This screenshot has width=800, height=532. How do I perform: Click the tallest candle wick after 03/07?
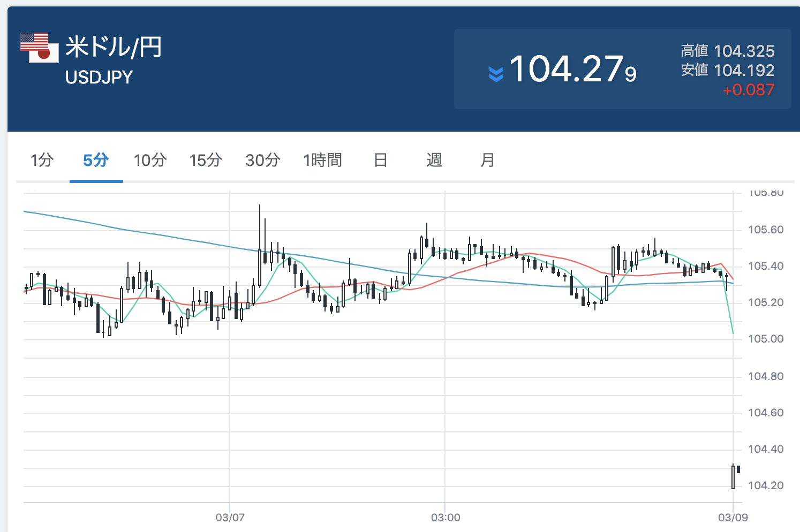tap(260, 246)
